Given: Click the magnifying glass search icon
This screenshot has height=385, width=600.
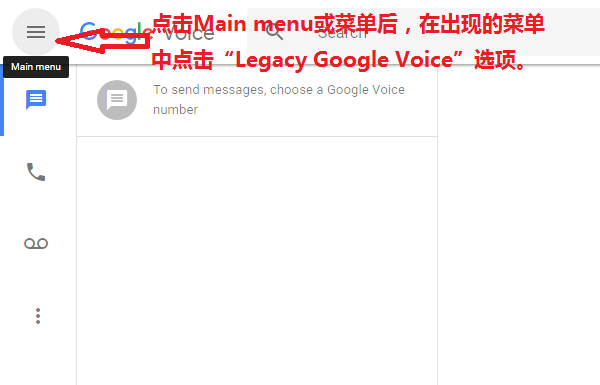Looking at the screenshot, I should [274, 32].
